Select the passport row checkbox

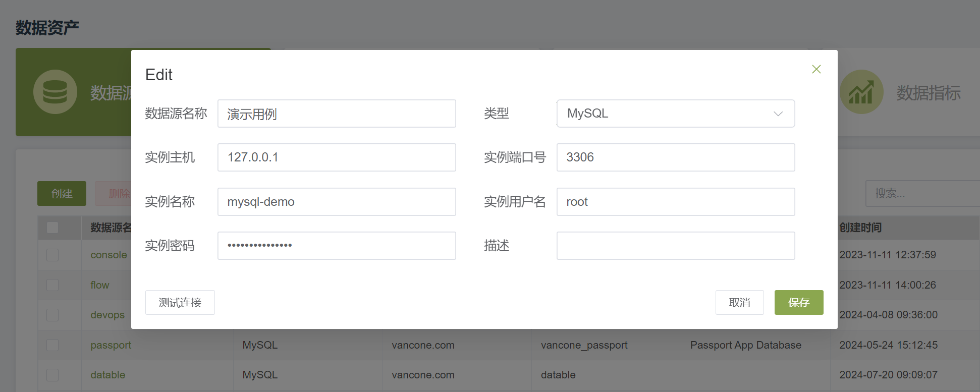click(x=52, y=345)
